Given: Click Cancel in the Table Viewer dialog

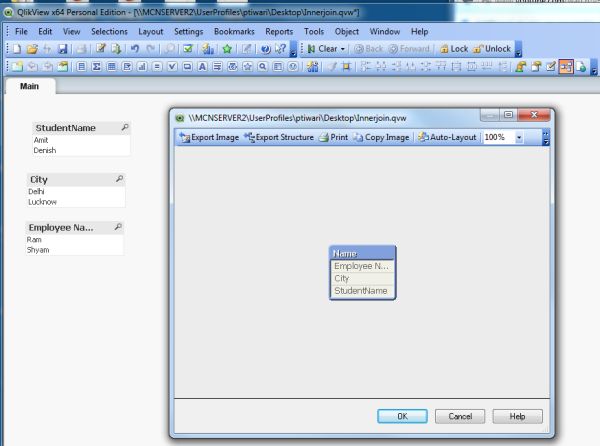Looking at the screenshot, I should (x=460, y=416).
